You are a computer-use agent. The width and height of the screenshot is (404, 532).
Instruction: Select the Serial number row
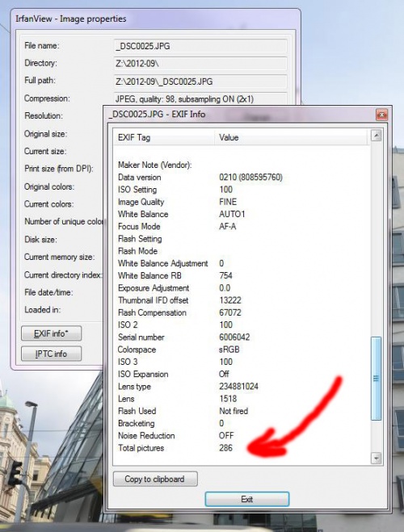[242, 337]
